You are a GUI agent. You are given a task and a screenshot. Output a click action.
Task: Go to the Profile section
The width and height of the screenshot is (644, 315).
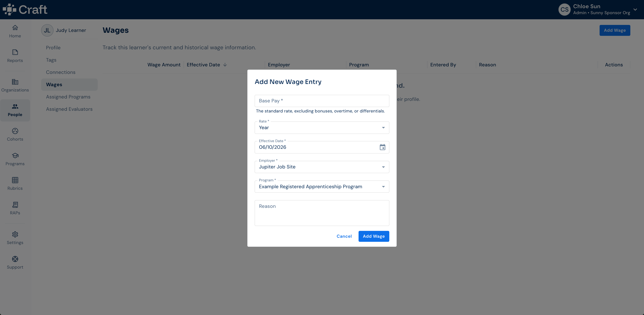pyautogui.click(x=69, y=47)
